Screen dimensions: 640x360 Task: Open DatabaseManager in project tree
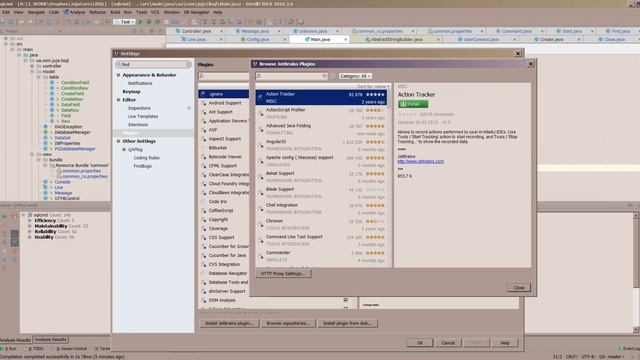[x=72, y=132]
